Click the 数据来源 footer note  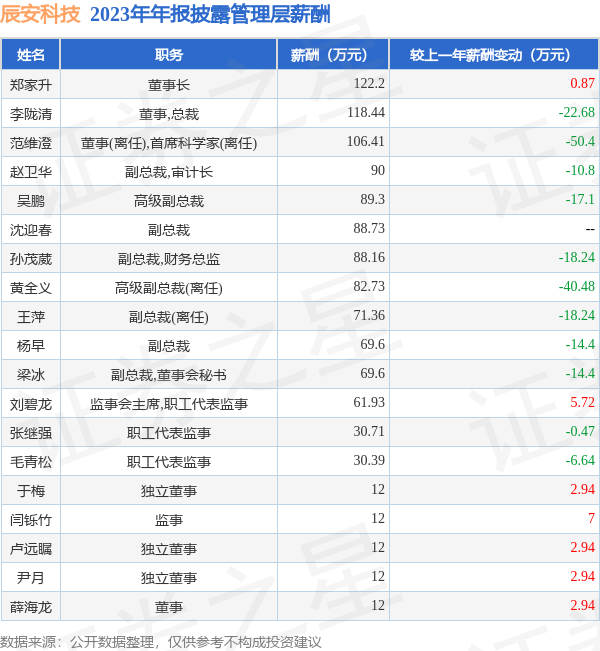point(161,642)
